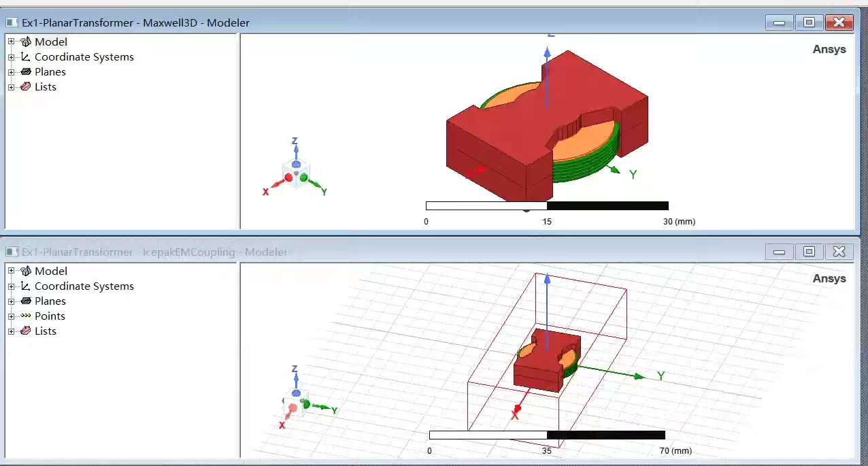Viewport: 868px width, 466px height.
Task: Click the Model icon in Maxwell3D tree
Action: point(26,42)
